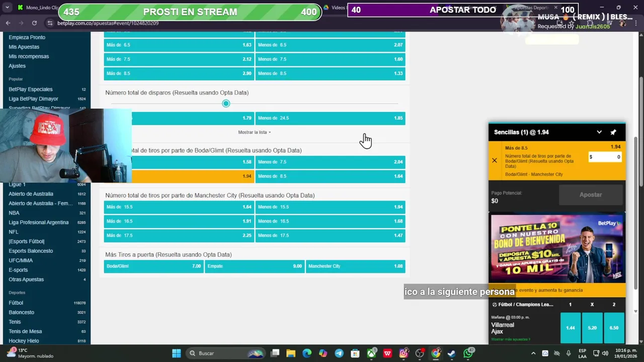Go back with the browser back arrow

[8, 23]
